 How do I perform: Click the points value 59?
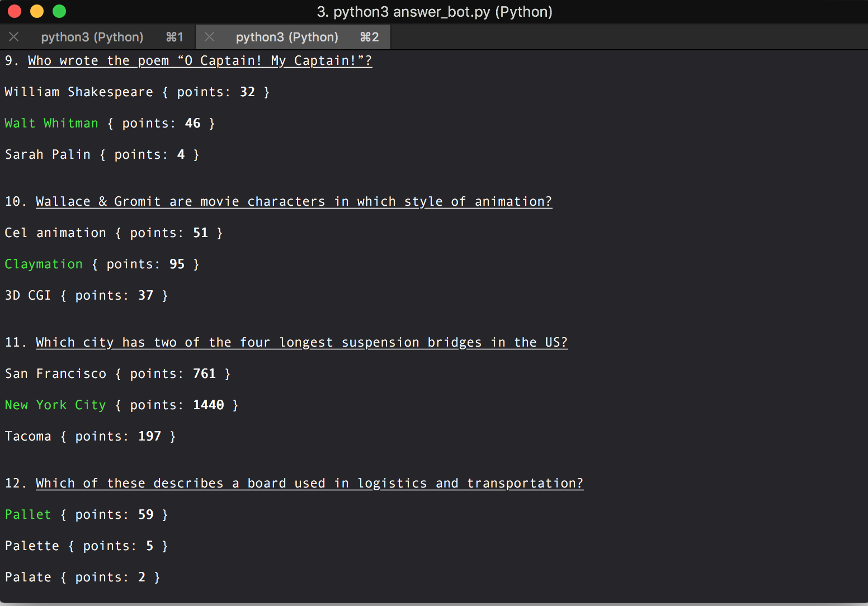146,515
